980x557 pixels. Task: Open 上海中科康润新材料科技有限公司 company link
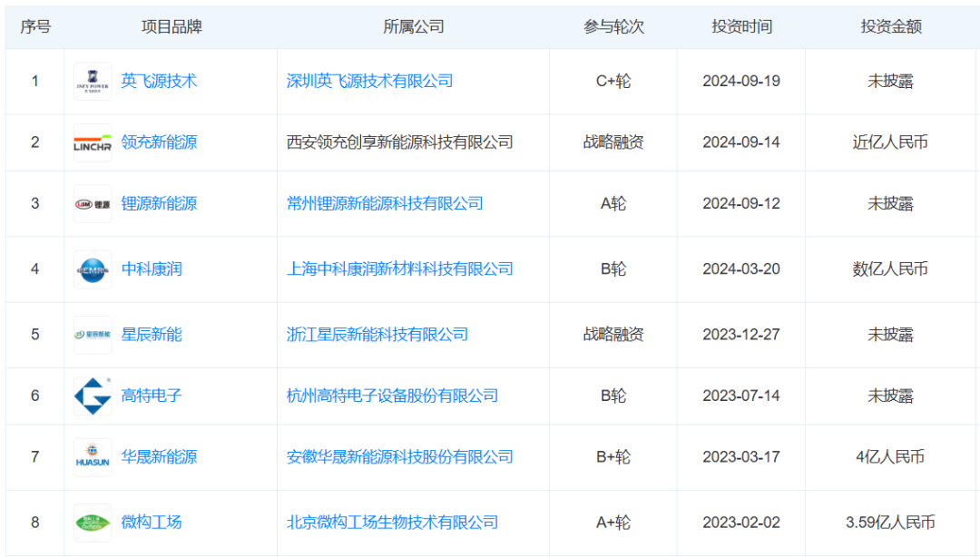point(399,269)
